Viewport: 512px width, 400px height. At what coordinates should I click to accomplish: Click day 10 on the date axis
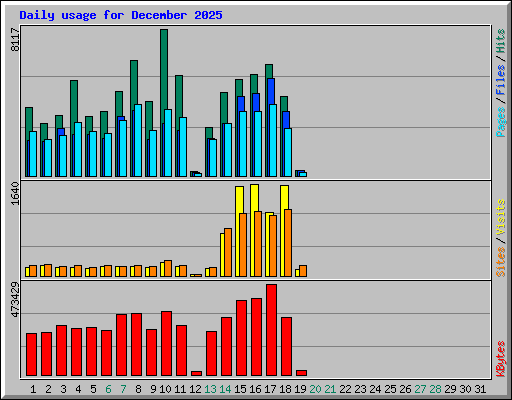click(x=165, y=389)
